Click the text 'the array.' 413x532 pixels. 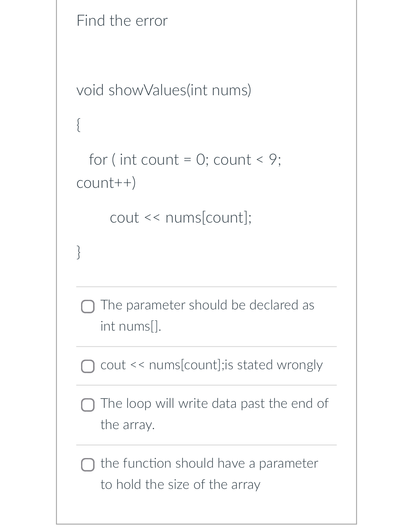click(127, 425)
